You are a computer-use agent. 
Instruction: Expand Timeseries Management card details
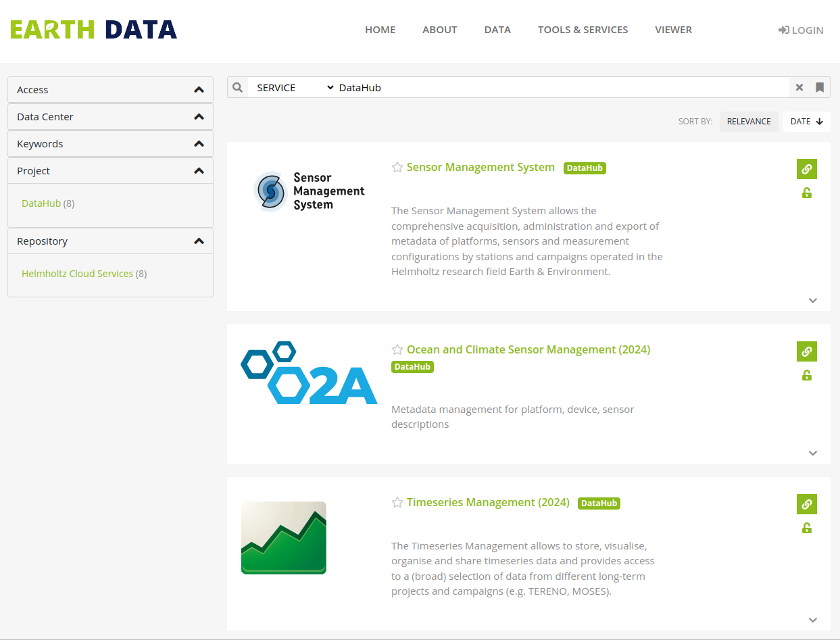(813, 620)
